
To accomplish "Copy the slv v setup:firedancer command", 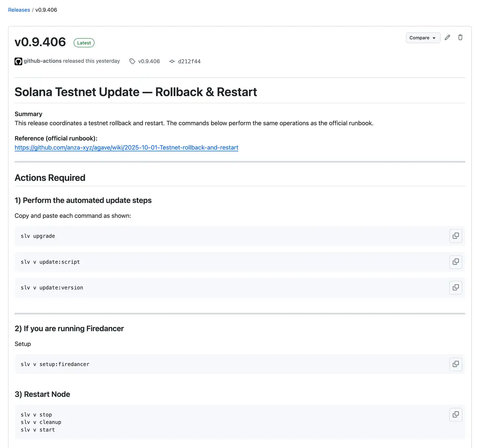I will pos(456,364).
